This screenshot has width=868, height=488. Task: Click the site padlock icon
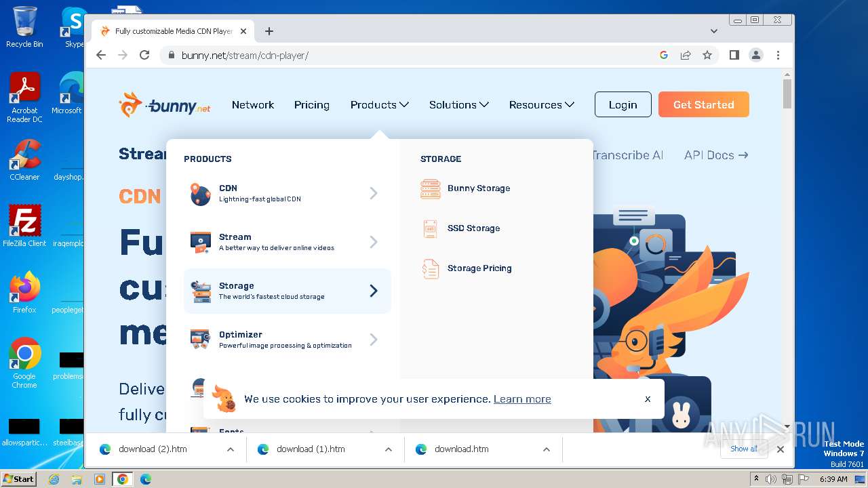tap(171, 56)
